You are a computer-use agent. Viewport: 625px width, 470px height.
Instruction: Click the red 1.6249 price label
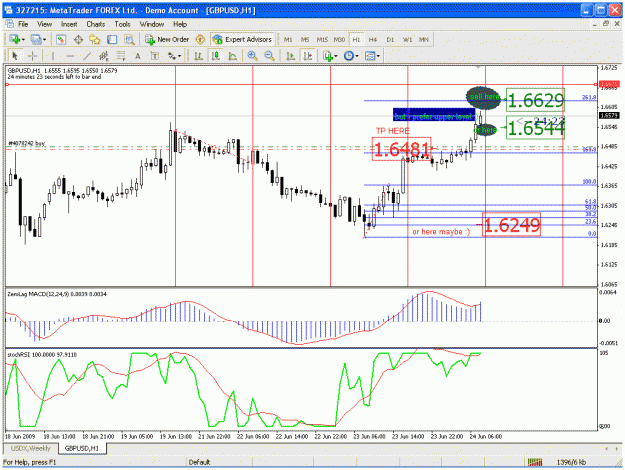point(511,225)
